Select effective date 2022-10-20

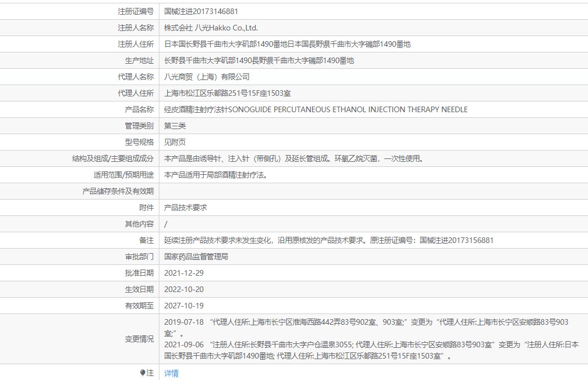[x=184, y=289]
